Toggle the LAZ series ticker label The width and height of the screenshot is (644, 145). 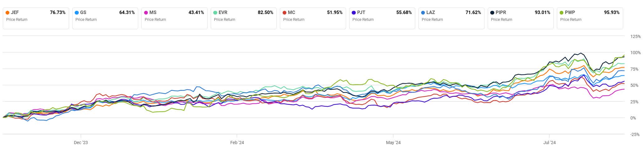(x=430, y=13)
